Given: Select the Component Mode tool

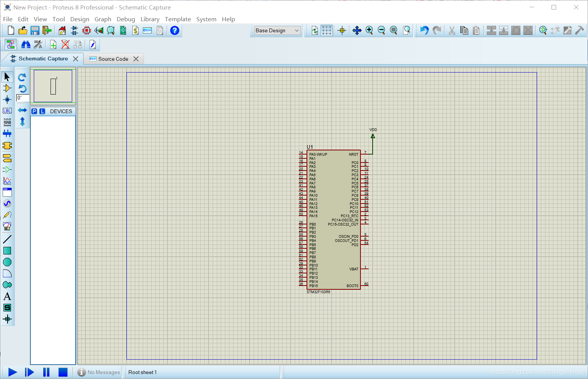Looking at the screenshot, I should click(x=7, y=88).
